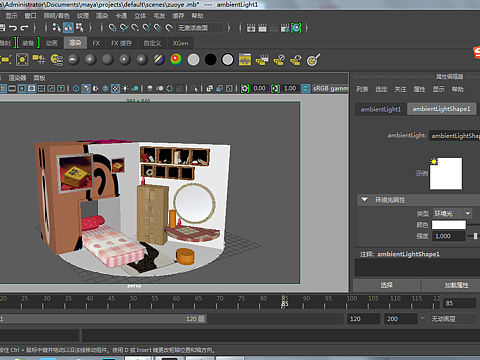Toggle the second snap magnet icon
The width and height of the screenshot is (480, 360).
(x=124, y=28)
